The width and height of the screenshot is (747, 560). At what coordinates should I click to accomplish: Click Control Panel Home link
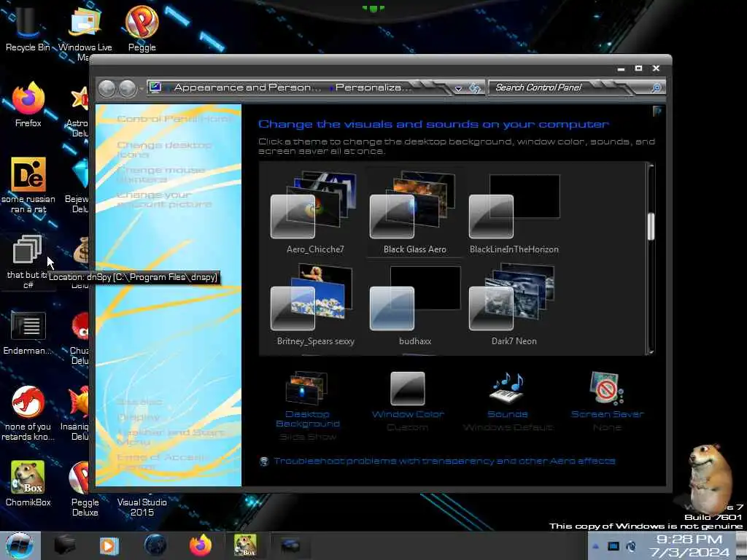click(174, 119)
